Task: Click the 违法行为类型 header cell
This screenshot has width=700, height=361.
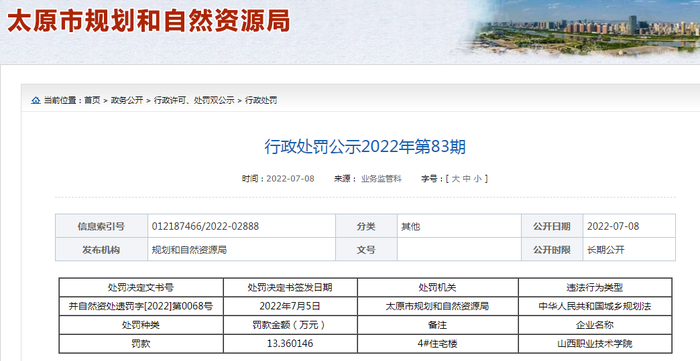Action: 595,287
